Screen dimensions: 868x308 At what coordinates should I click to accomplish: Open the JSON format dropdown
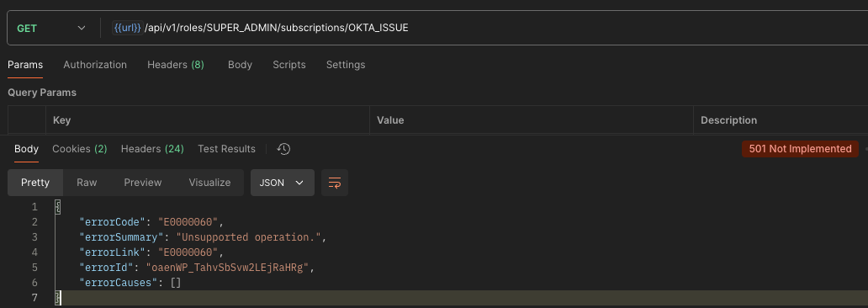[283, 183]
